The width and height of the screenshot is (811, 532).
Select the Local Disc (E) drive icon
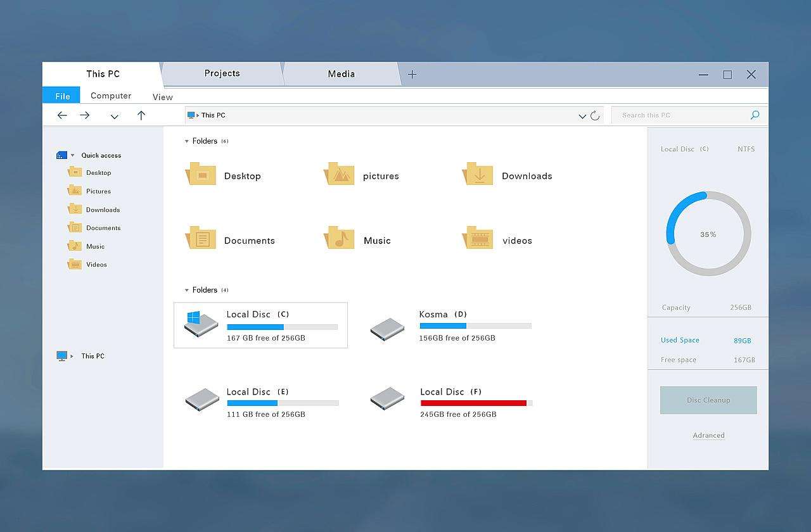[202, 400]
